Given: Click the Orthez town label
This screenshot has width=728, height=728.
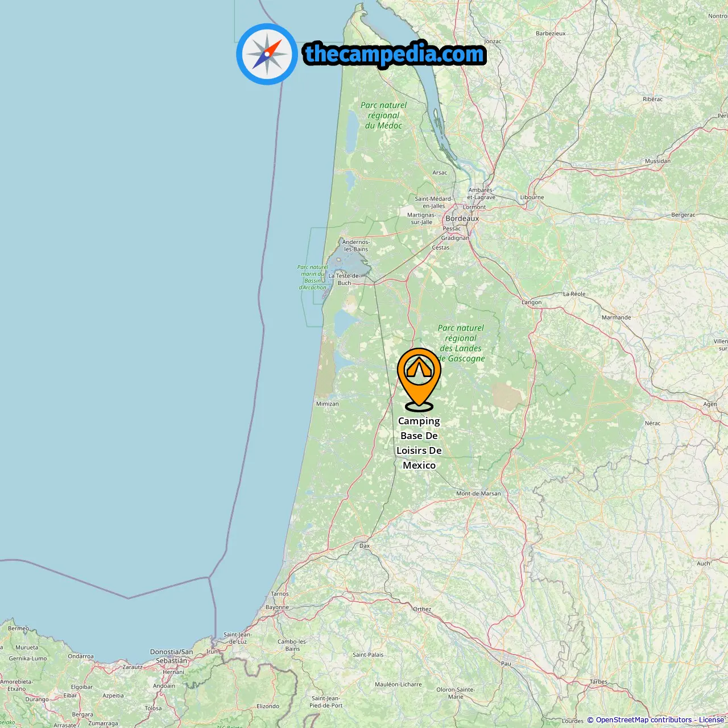Looking at the screenshot, I should (422, 609).
